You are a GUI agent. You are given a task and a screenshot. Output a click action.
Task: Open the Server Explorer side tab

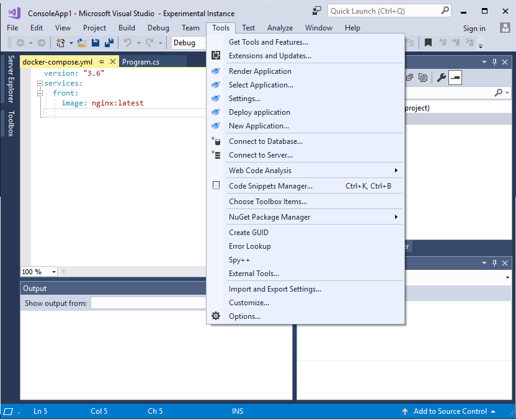point(11,79)
